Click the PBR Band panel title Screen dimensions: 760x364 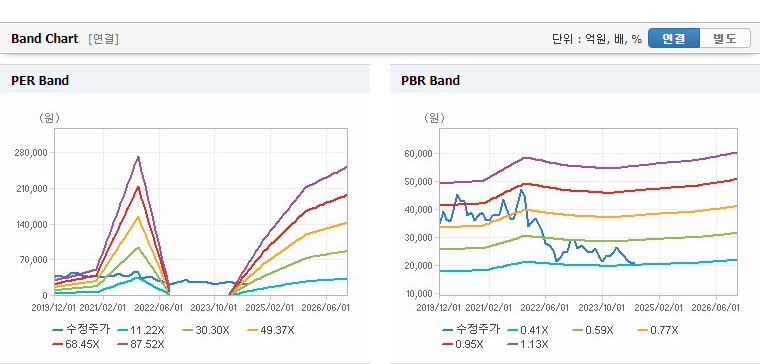point(430,80)
